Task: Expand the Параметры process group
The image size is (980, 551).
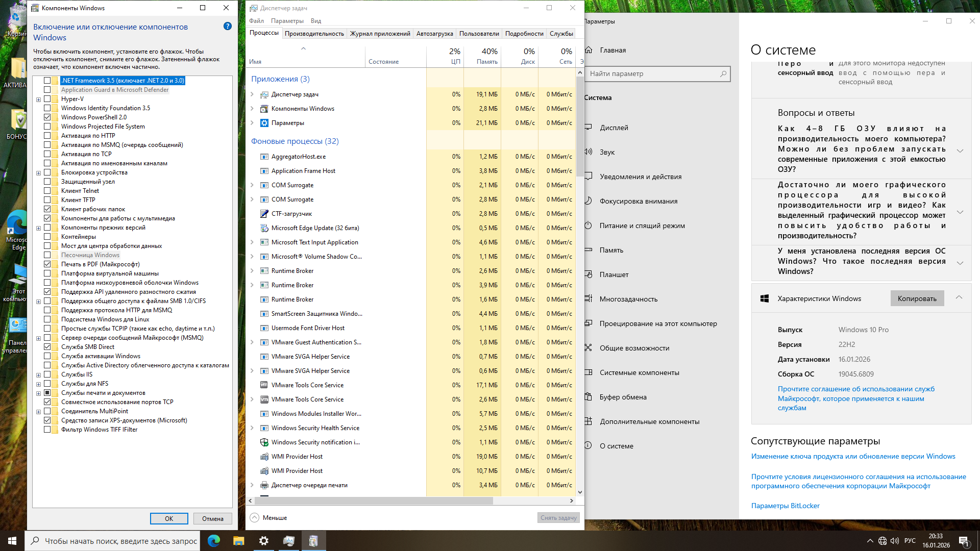Action: tap(252, 123)
